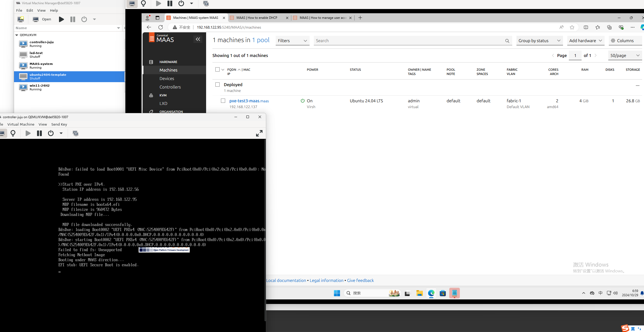The height and width of the screenshot is (332, 644).
Task: Click the Give feedback link
Action: point(360,280)
